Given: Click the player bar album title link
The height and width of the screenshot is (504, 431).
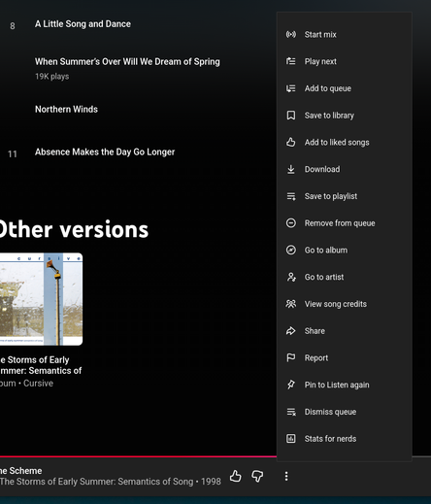Looking at the screenshot, I should (x=96, y=482).
